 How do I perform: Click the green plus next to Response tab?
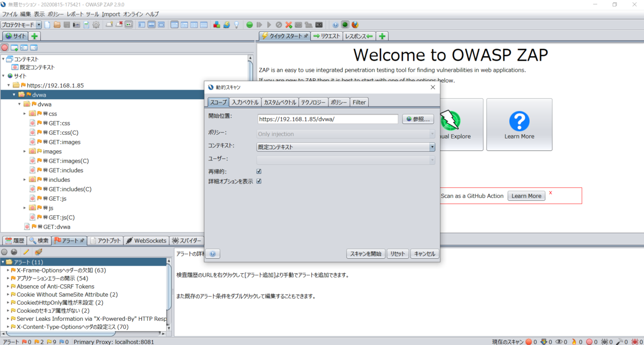(382, 36)
